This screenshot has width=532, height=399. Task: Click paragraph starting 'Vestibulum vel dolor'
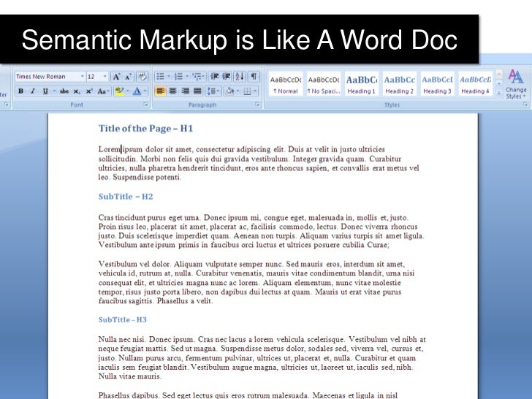pyautogui.click(x=256, y=283)
